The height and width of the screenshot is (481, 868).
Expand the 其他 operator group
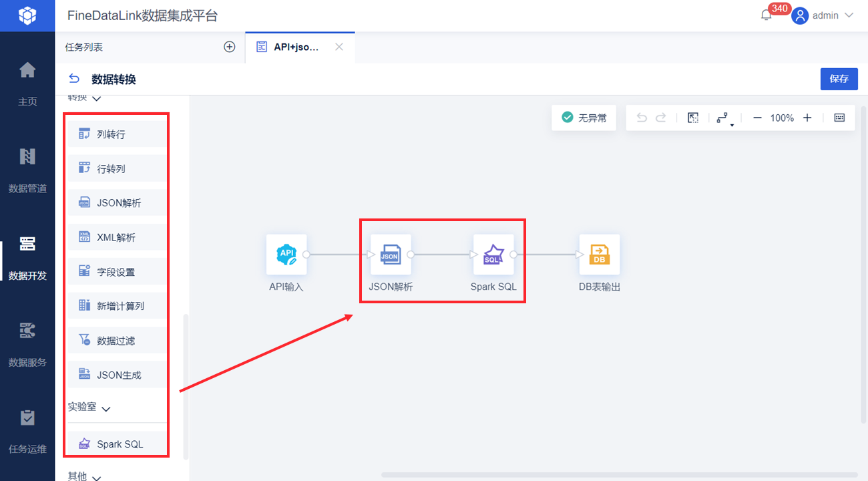95,477
